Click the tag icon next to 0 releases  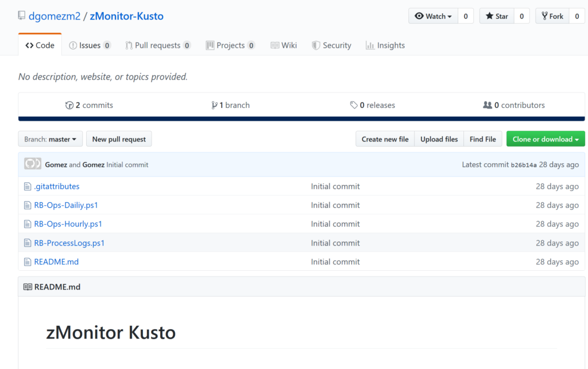(x=354, y=105)
